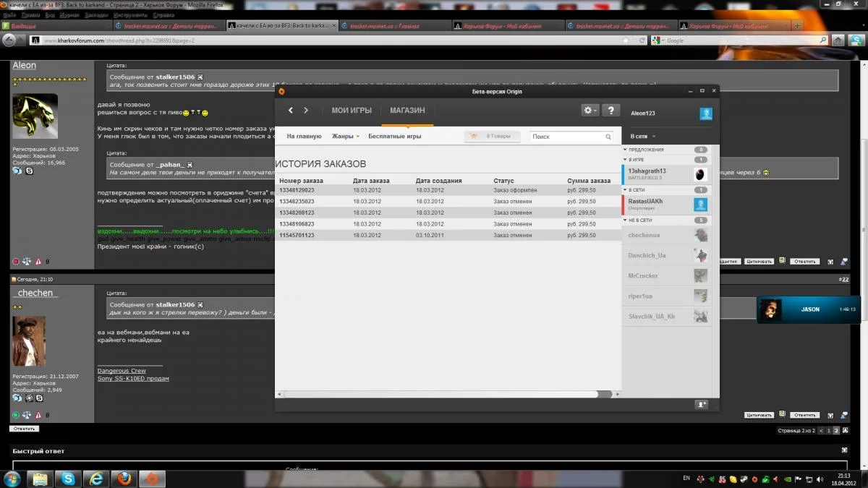The width and height of the screenshot is (868, 488).
Task: Switch to Origin on the taskbar
Action: 152,479
